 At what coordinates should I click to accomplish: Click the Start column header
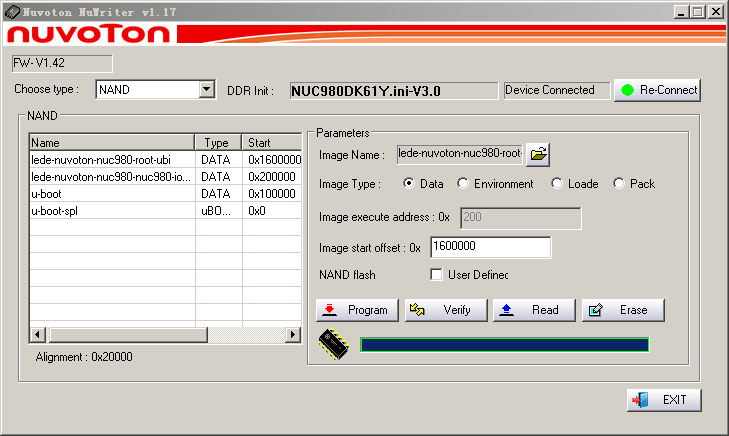click(x=272, y=142)
